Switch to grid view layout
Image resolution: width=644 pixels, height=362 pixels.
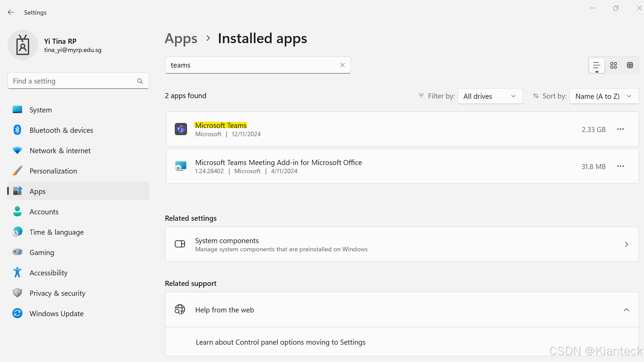click(x=613, y=65)
